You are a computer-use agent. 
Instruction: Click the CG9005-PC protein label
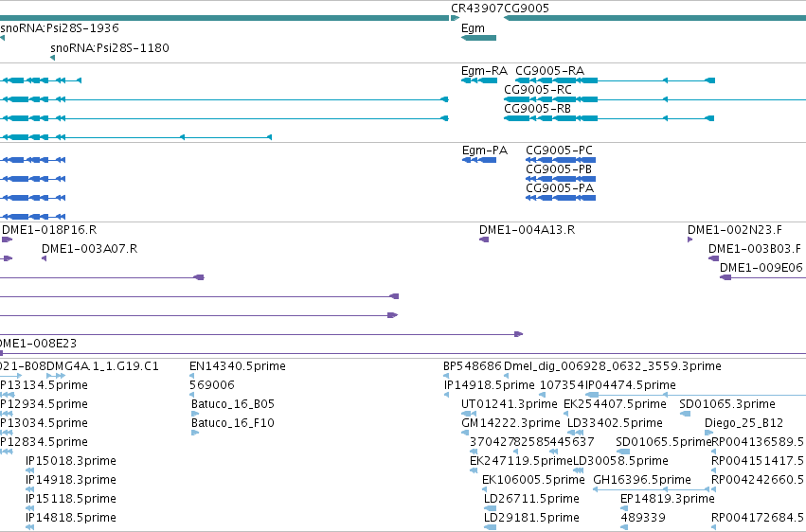[559, 150]
